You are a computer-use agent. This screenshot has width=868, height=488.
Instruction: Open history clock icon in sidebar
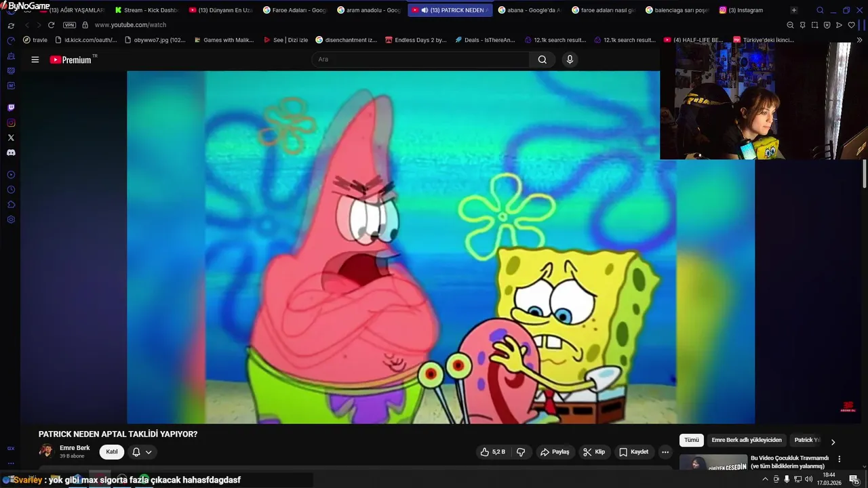[x=11, y=190]
